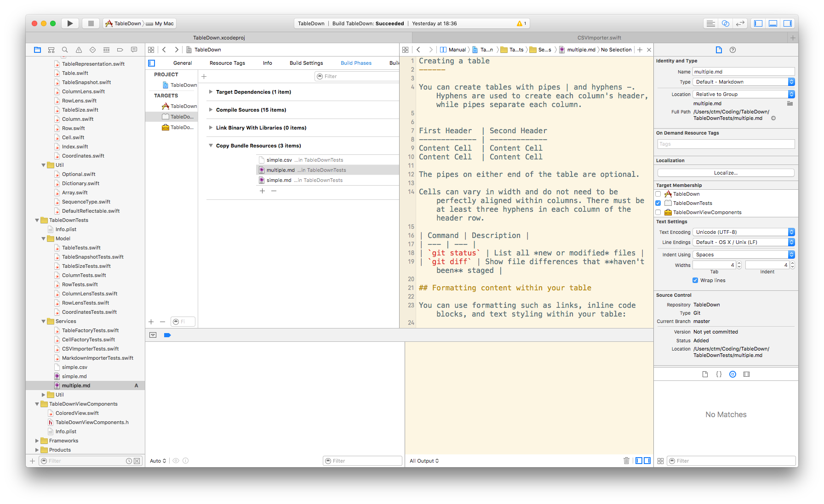Screen dimensions: 824x504
Task: Open the Test navigator diamond icon
Action: click(x=92, y=50)
